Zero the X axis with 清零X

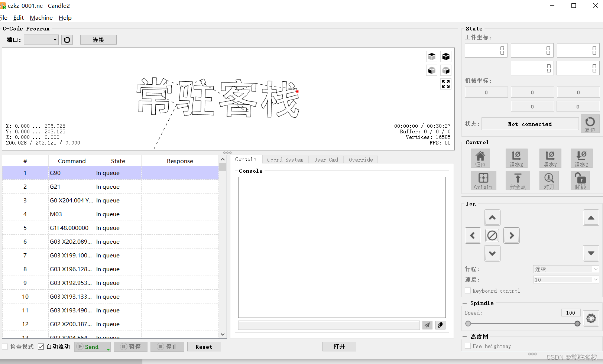point(516,159)
